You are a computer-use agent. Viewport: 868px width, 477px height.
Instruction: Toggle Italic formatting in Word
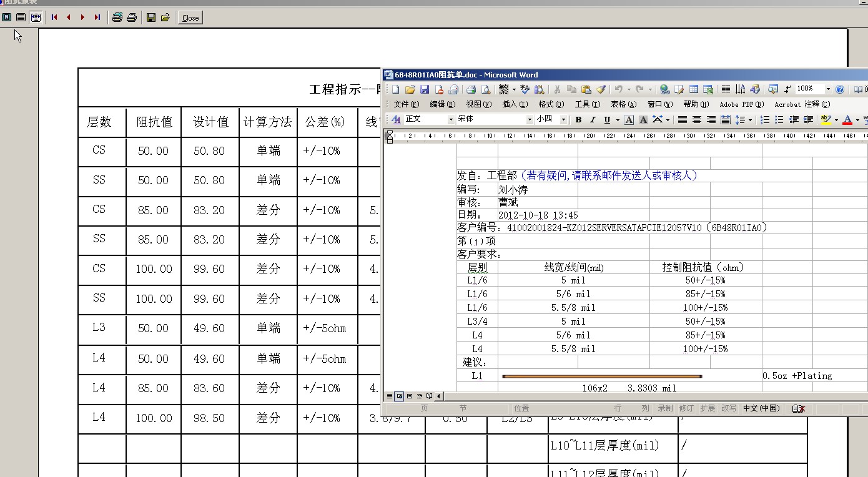[x=593, y=119]
